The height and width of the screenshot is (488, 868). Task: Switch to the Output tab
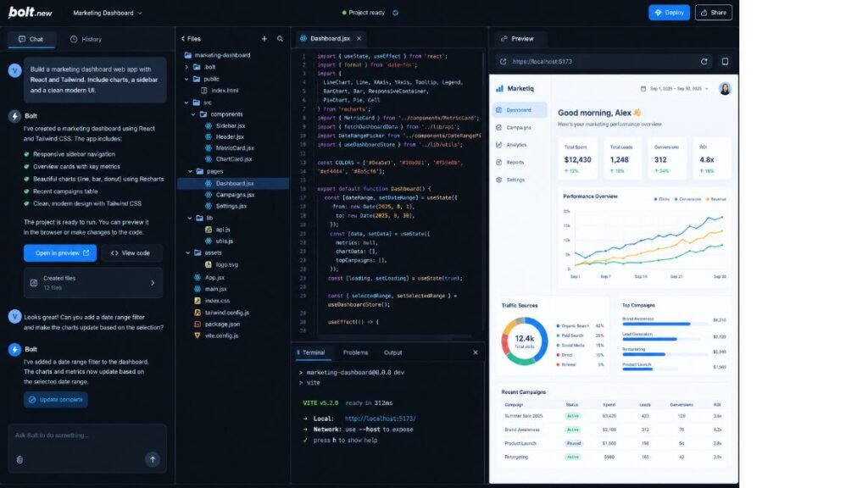click(392, 352)
